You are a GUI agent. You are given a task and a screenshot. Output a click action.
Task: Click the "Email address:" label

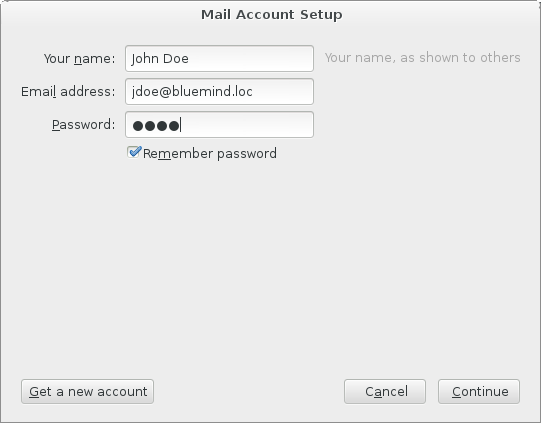point(68,91)
